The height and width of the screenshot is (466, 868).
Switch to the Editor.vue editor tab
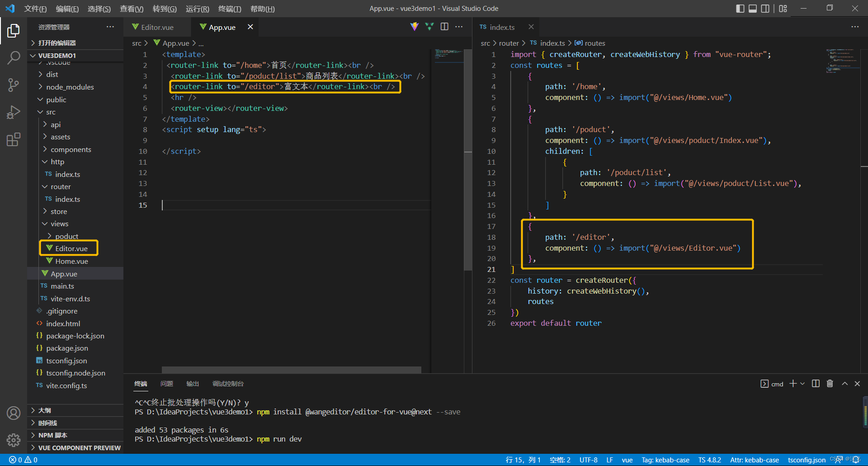pos(157,27)
